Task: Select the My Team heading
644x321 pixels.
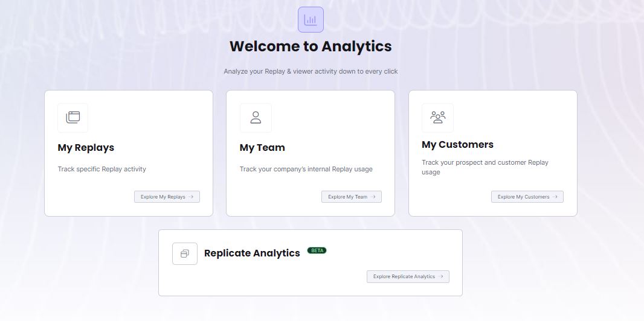Action: point(262,148)
